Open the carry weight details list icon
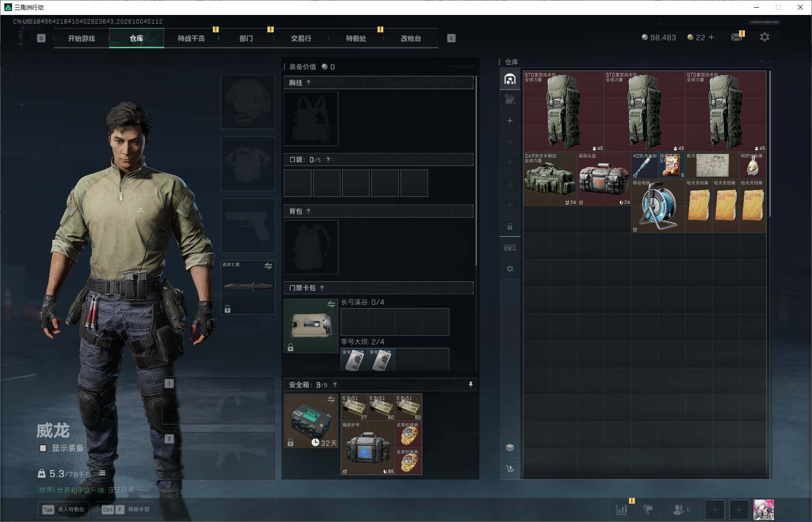812x522 pixels. pyautogui.click(x=102, y=473)
